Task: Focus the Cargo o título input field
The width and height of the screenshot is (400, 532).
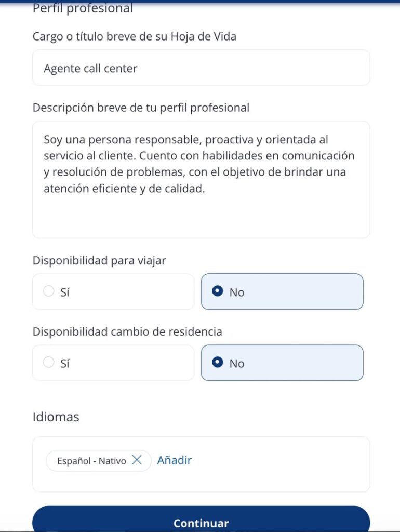Action: point(201,68)
